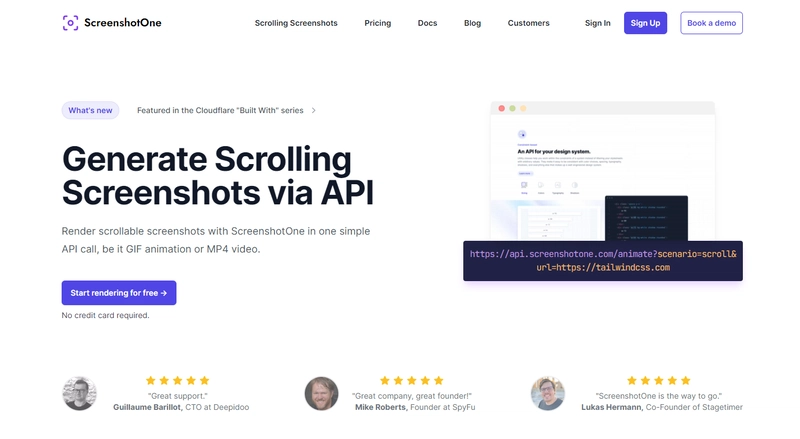Click "ScreenshotOne is the way to go." quote
The height and width of the screenshot is (439, 800).
[659, 396]
